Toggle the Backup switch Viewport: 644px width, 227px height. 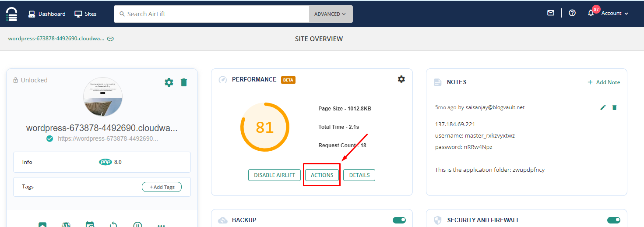pyautogui.click(x=399, y=220)
